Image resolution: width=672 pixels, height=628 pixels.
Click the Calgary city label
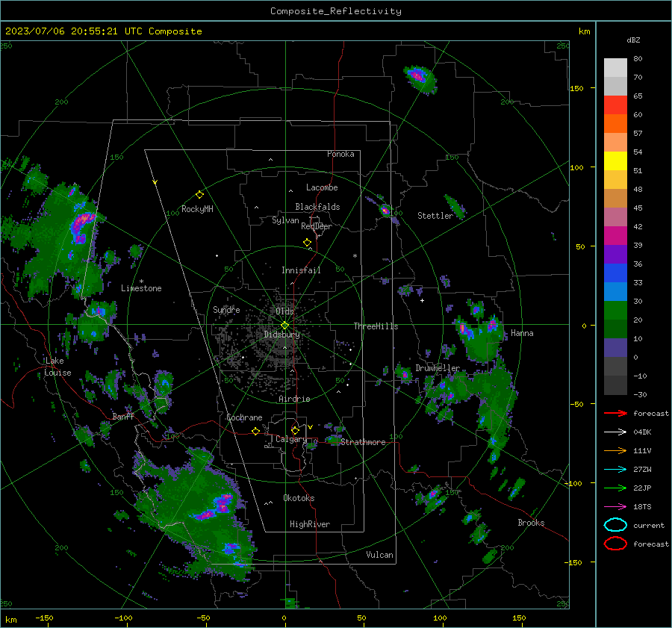tap(291, 439)
